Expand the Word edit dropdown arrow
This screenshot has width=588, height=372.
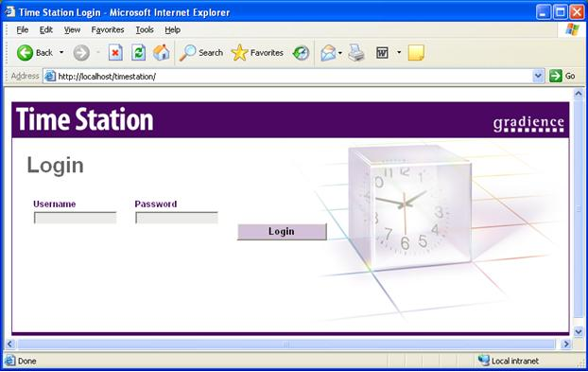click(x=399, y=53)
